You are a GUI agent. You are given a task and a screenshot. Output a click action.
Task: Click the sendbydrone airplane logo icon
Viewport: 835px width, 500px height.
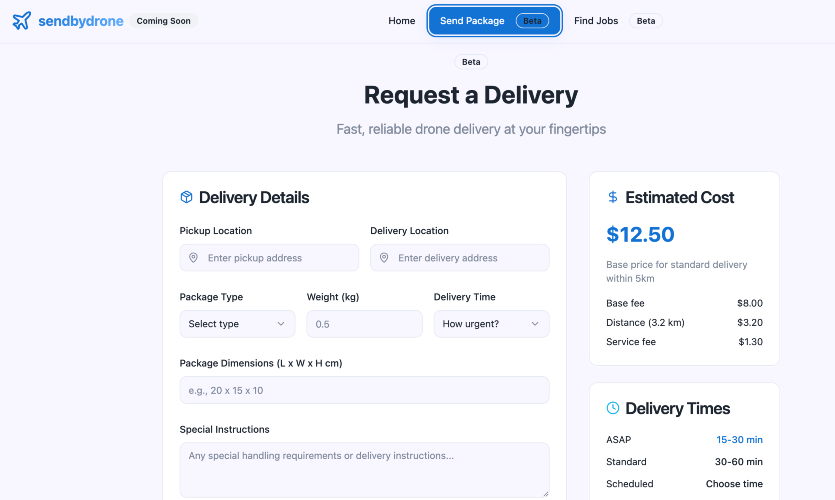pyautogui.click(x=22, y=21)
